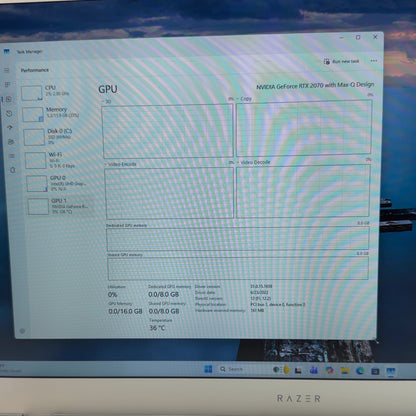
Task: Click the Video Encode utilization graph
Action: tap(169, 193)
